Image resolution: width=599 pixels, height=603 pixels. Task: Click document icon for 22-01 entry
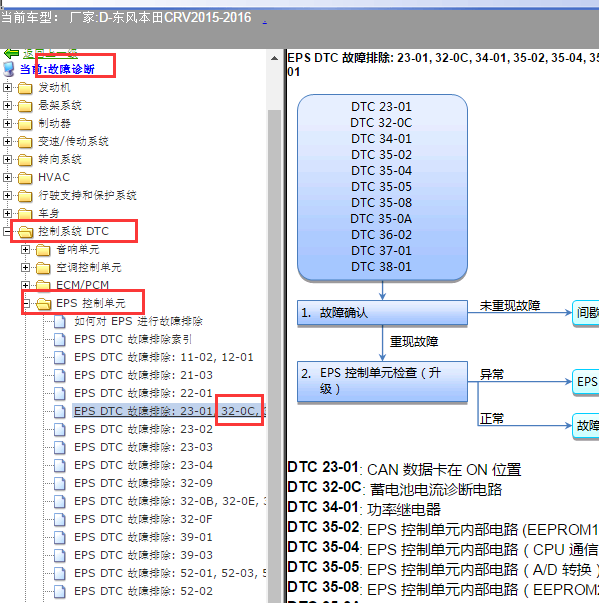(x=60, y=393)
